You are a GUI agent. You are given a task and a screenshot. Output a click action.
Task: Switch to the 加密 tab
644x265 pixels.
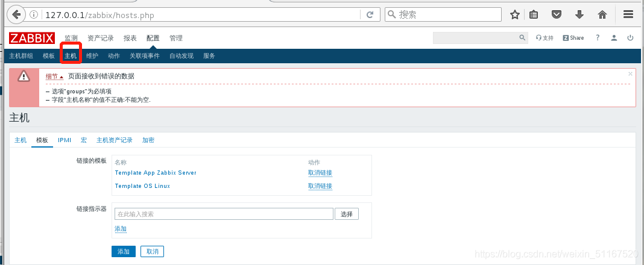point(148,140)
